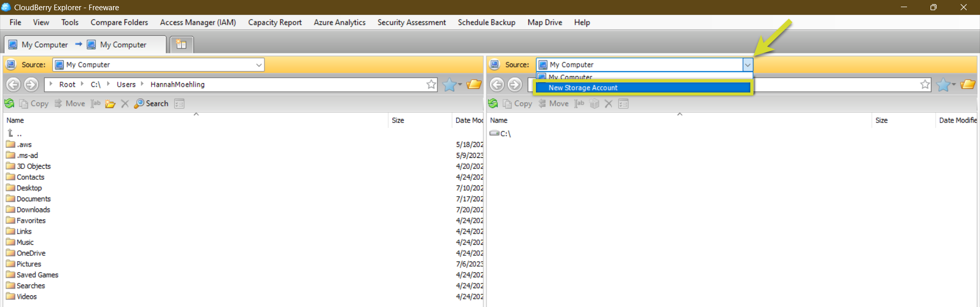Create a new folder in left pane

(110, 104)
